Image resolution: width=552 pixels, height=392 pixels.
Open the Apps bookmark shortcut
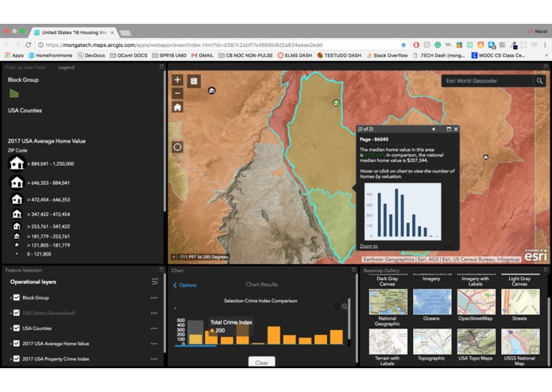pos(14,56)
